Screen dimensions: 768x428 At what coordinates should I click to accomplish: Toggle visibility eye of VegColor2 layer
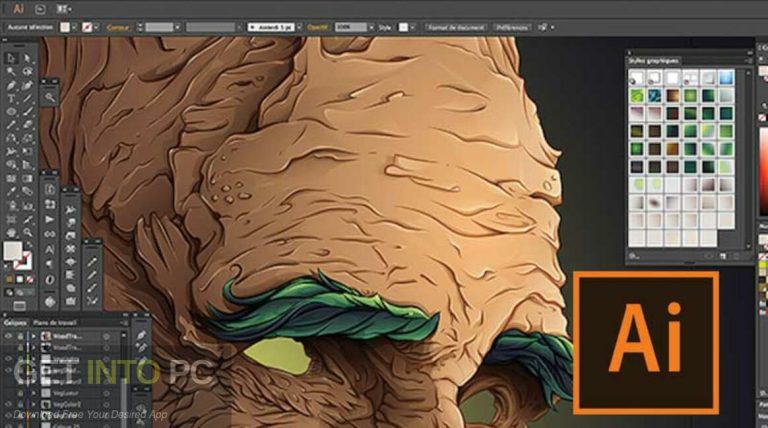[8, 404]
